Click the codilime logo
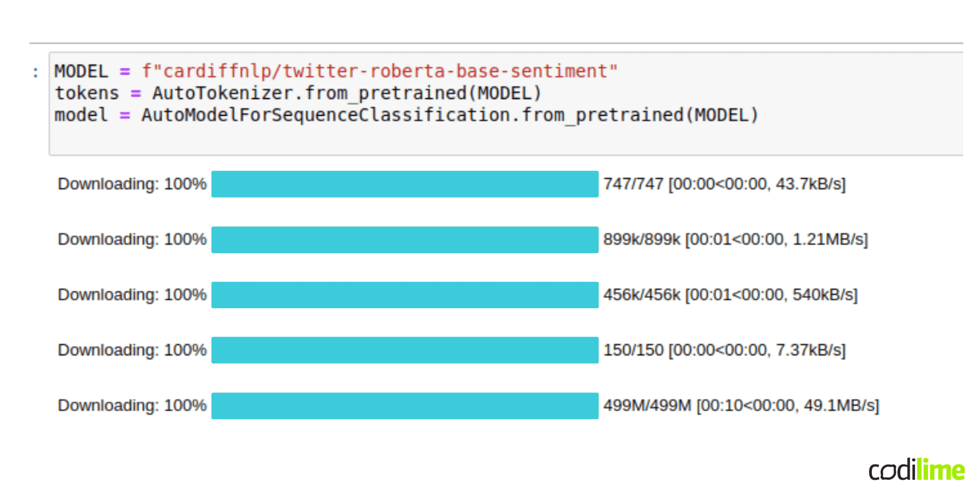The image size is (980, 495). pyautogui.click(x=916, y=470)
